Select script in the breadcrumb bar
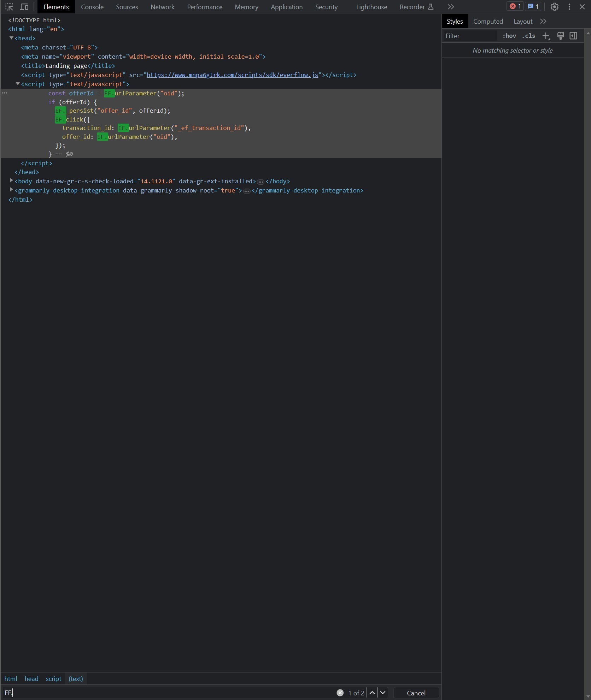This screenshot has width=591, height=700. (53, 678)
